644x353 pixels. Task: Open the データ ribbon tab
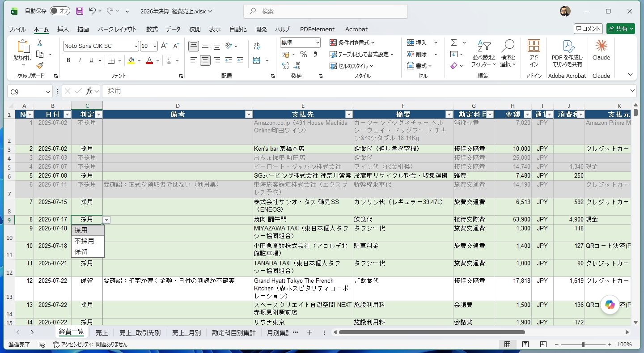click(173, 29)
